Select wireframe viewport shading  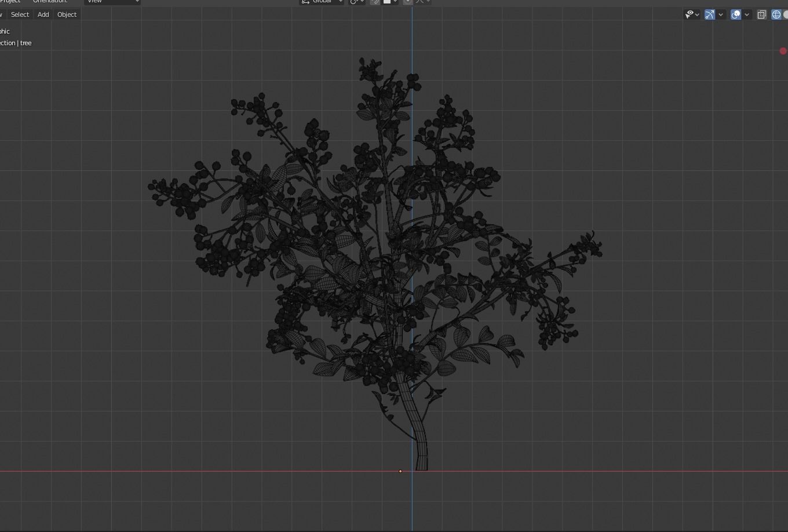coord(776,14)
